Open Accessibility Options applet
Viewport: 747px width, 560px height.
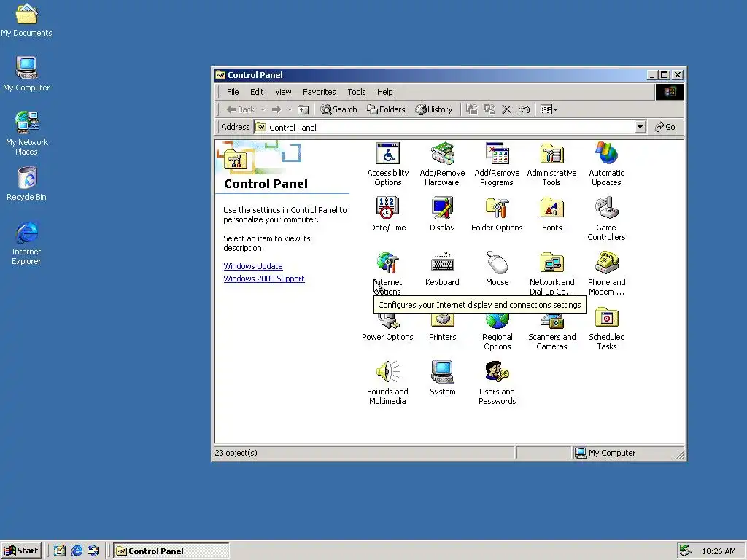(388, 164)
